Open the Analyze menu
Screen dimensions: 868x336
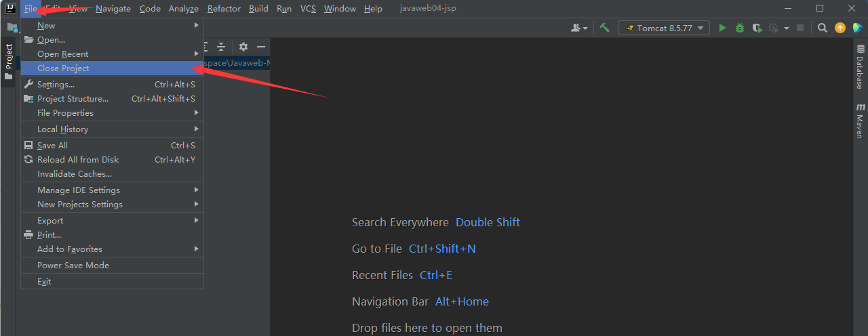184,8
